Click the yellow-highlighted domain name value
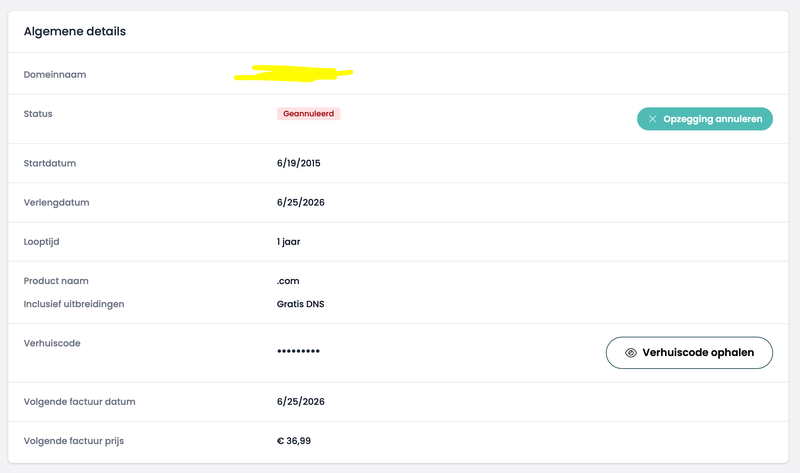The image size is (800, 473). pos(294,73)
